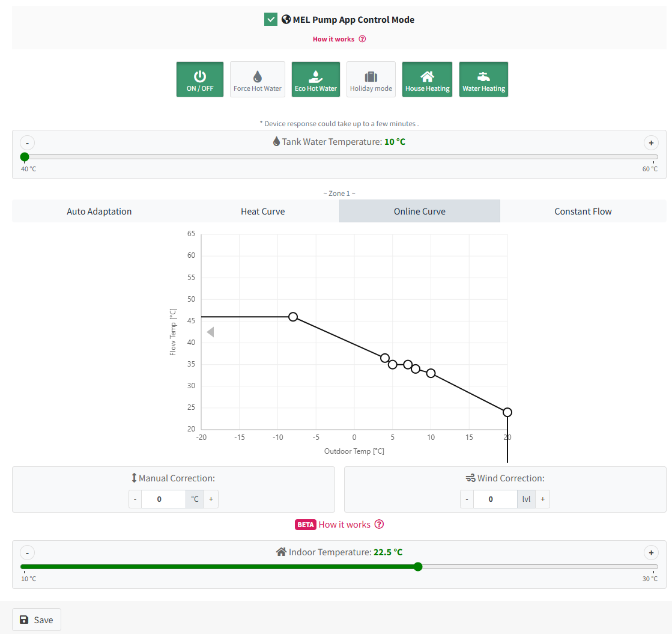Decrease Wind Correction level
The height and width of the screenshot is (634, 672).
point(467,499)
